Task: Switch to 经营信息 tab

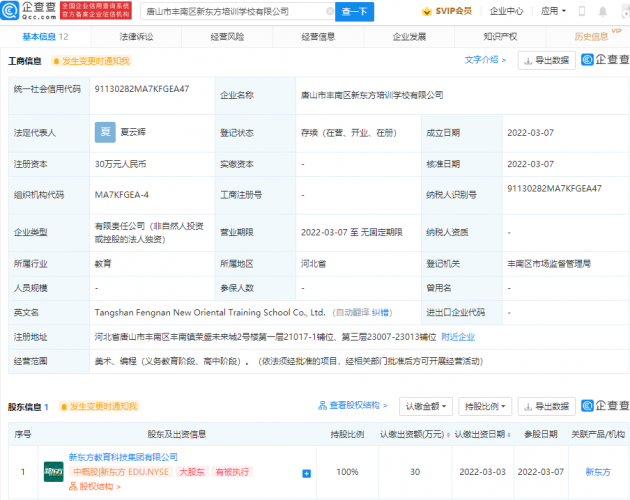Action: pos(318,37)
